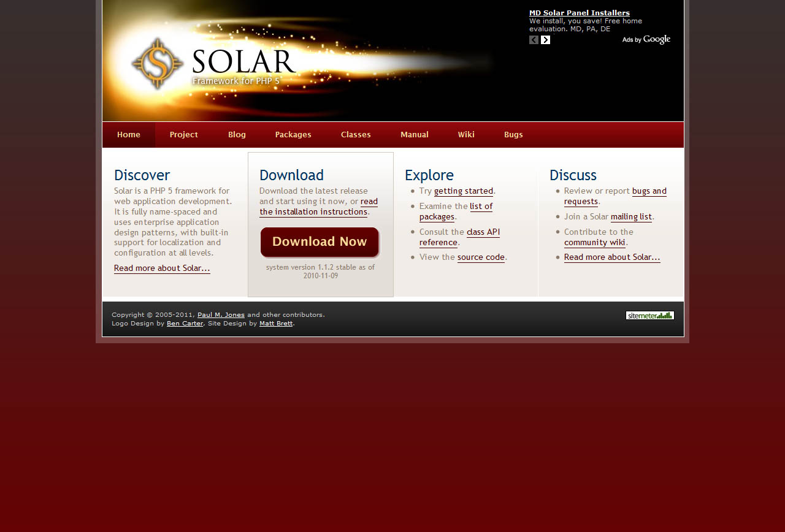785x532 pixels.
Task: Click the Discover heading
Action: coord(142,175)
